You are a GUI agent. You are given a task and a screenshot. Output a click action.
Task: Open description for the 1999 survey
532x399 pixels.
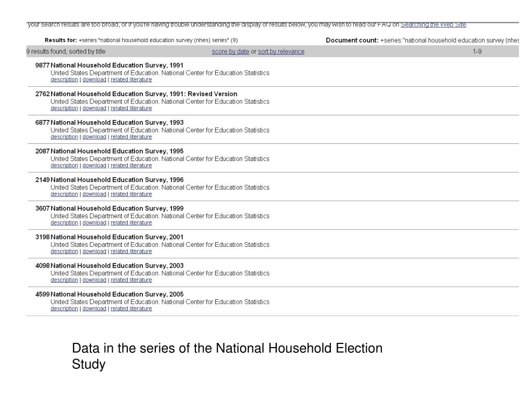coord(64,223)
